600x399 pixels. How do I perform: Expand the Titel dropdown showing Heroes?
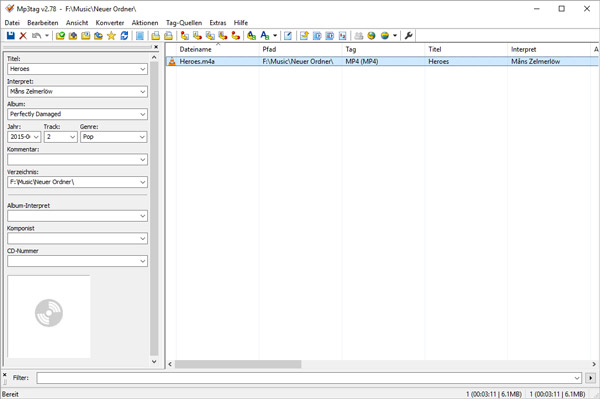pyautogui.click(x=142, y=69)
